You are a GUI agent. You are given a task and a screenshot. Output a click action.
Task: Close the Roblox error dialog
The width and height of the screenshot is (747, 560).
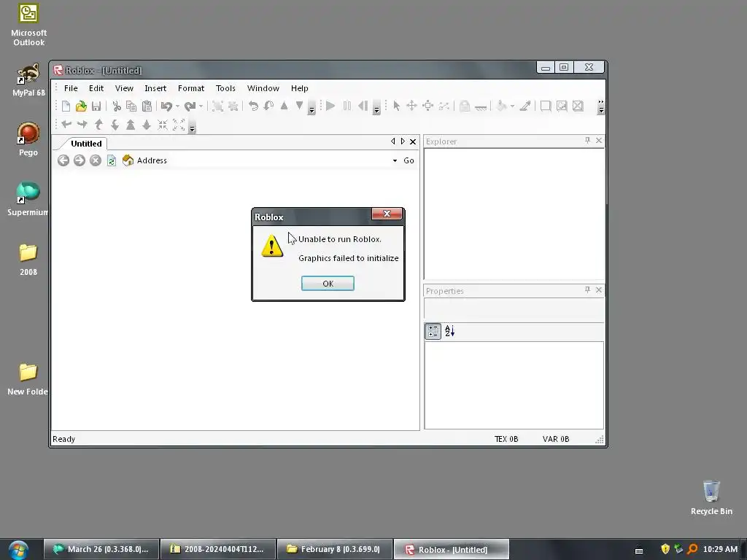tap(387, 214)
